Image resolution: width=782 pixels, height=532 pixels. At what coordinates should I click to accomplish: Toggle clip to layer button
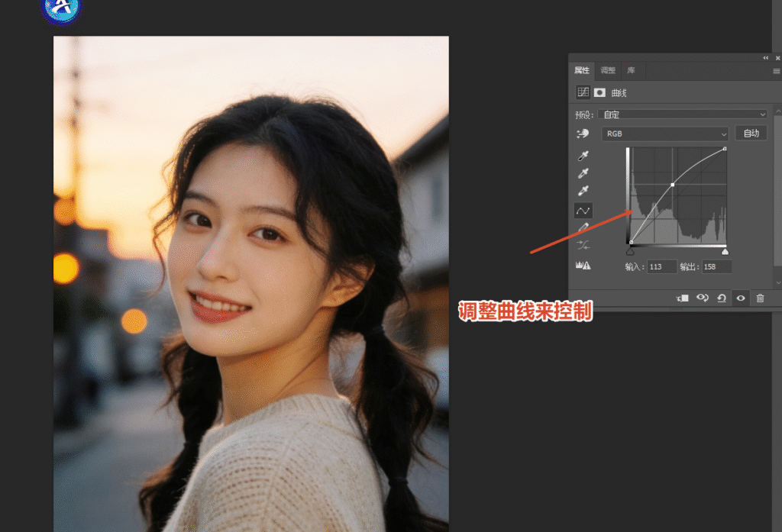[x=682, y=298]
